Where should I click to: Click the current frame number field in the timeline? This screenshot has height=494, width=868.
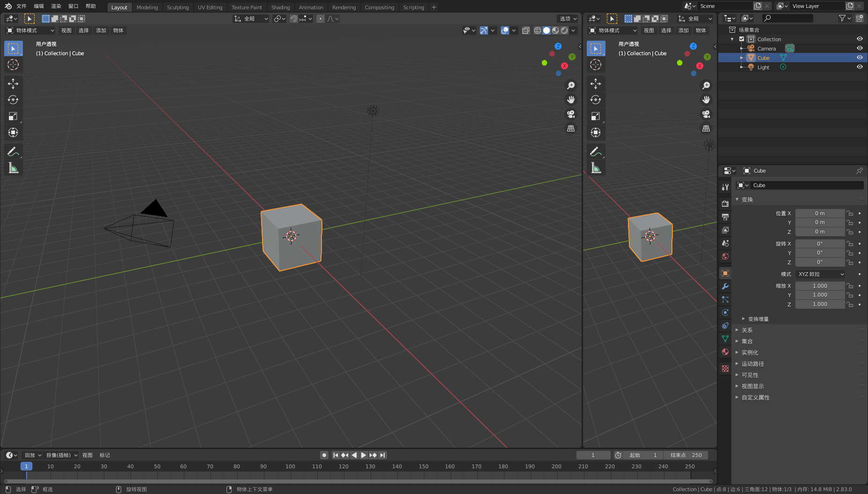tap(593, 455)
